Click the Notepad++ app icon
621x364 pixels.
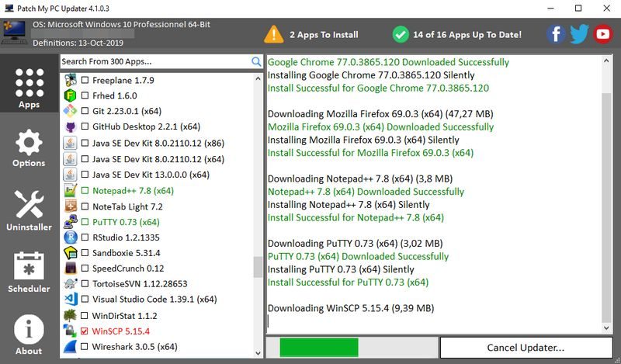tap(70, 190)
